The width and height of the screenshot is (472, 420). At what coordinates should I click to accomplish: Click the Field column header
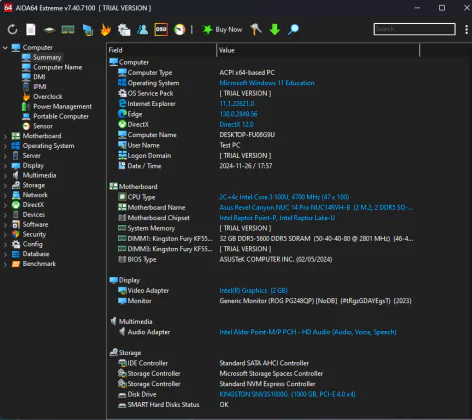click(x=162, y=50)
